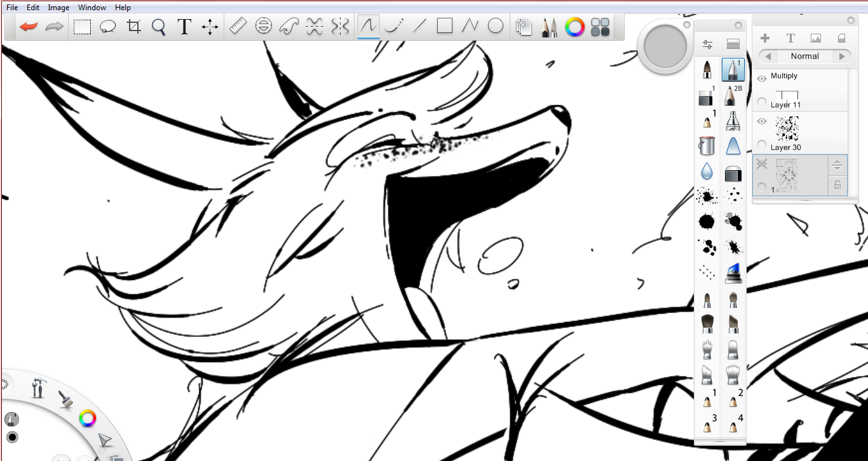Toggle the freehand stroke draw style
Image resolution: width=868 pixels, height=461 pixels.
[369, 27]
